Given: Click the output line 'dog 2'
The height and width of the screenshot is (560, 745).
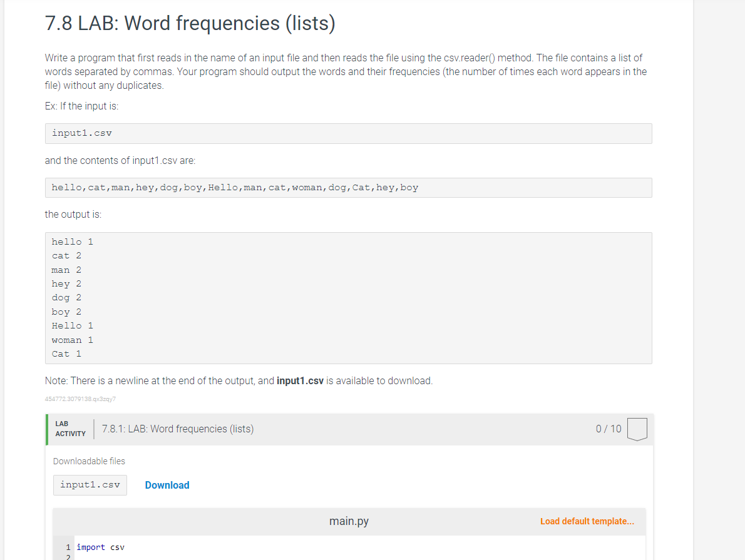Looking at the screenshot, I should (x=66, y=297).
